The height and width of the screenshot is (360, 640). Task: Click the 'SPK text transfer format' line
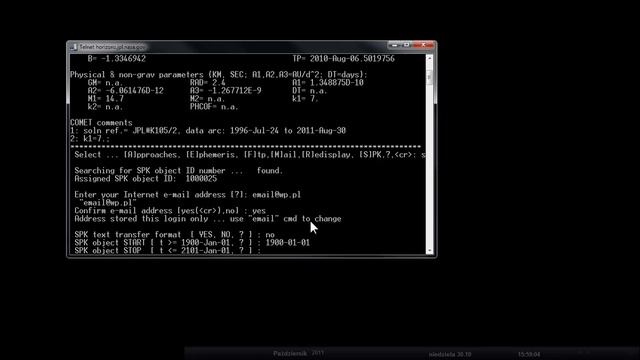tap(174, 235)
